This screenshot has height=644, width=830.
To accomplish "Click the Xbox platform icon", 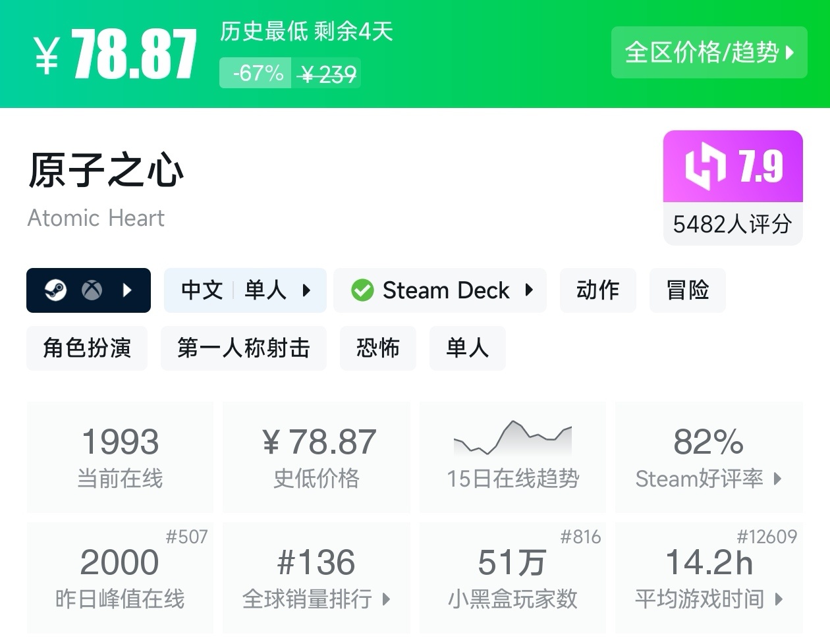I will click(x=92, y=290).
